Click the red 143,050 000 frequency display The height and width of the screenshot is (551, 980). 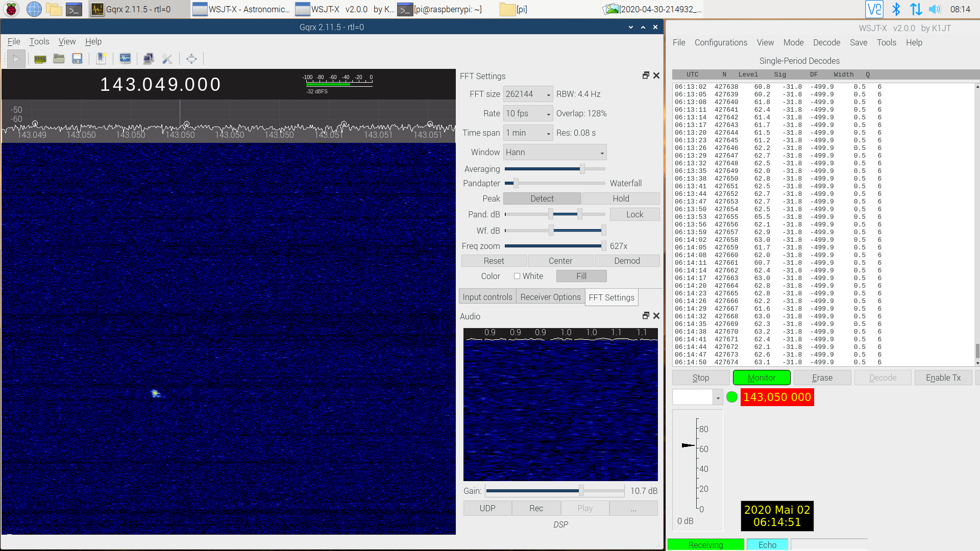tap(777, 397)
